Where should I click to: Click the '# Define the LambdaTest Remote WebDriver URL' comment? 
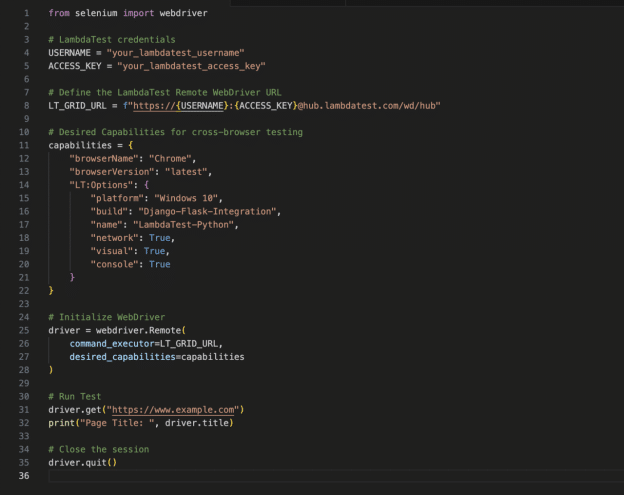point(165,92)
